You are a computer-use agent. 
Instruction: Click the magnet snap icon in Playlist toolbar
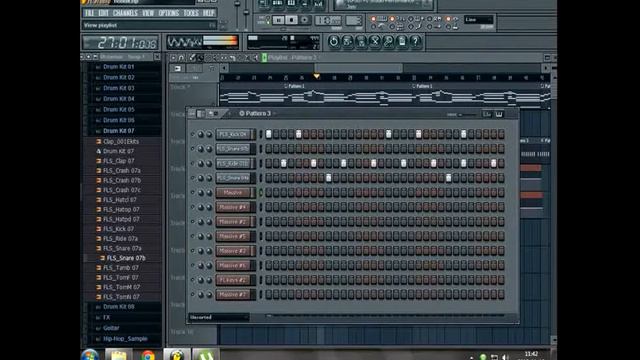point(181,58)
